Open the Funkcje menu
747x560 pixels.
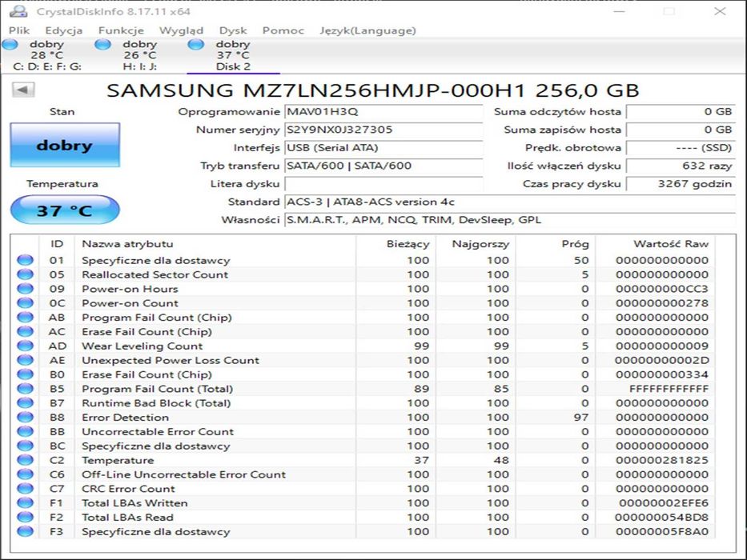pyautogui.click(x=121, y=30)
